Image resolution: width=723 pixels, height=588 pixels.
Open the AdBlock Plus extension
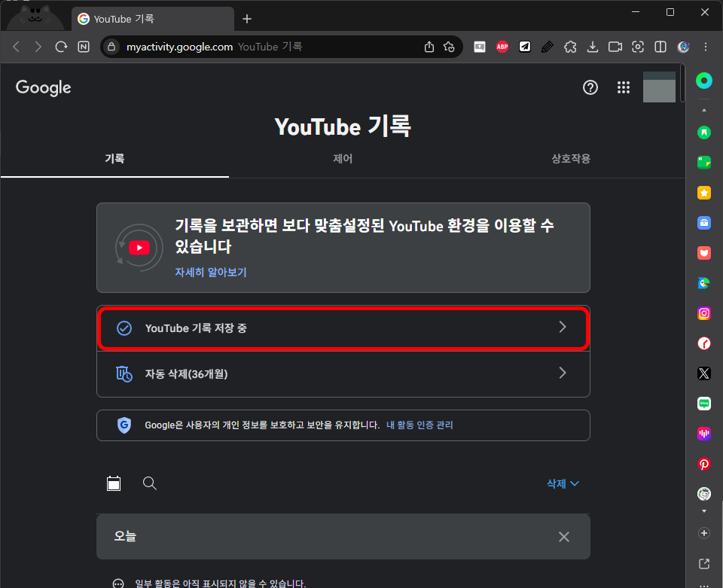point(502,47)
